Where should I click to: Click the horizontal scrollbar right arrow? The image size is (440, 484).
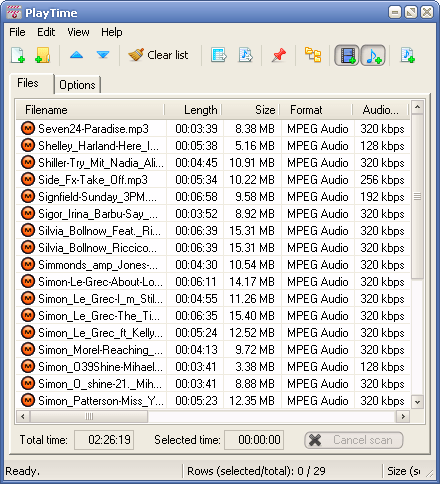[403, 416]
